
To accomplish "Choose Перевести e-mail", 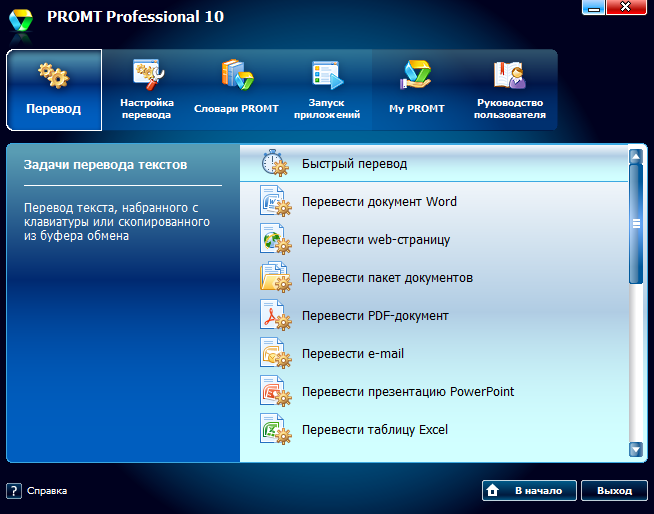I will (434, 353).
